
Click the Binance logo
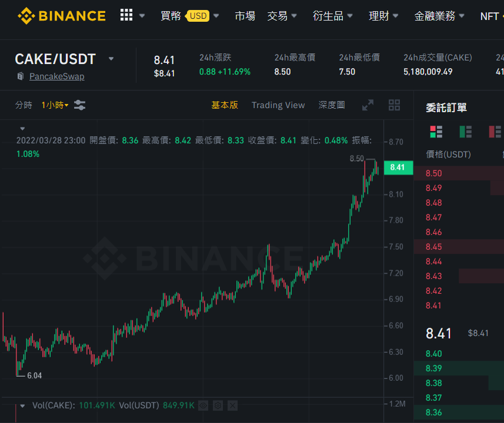(62, 16)
